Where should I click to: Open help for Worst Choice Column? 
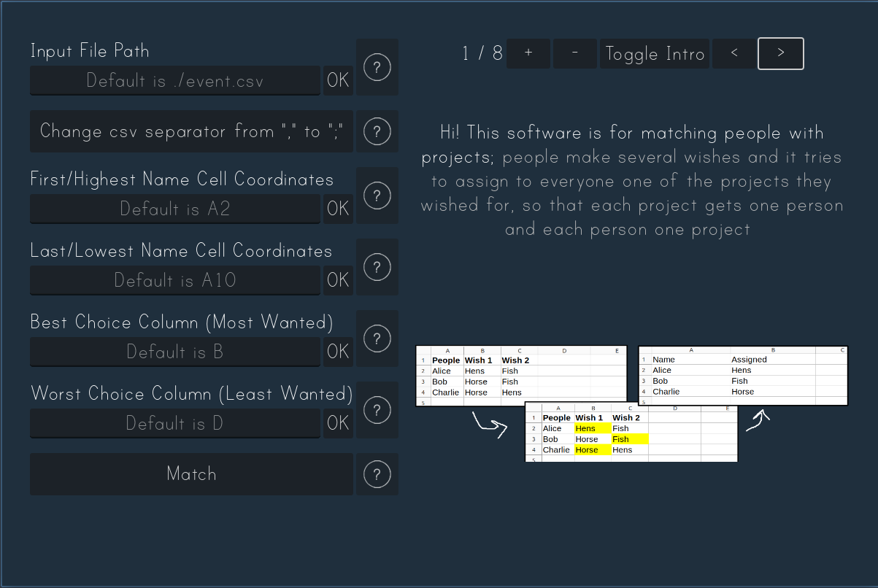click(377, 410)
